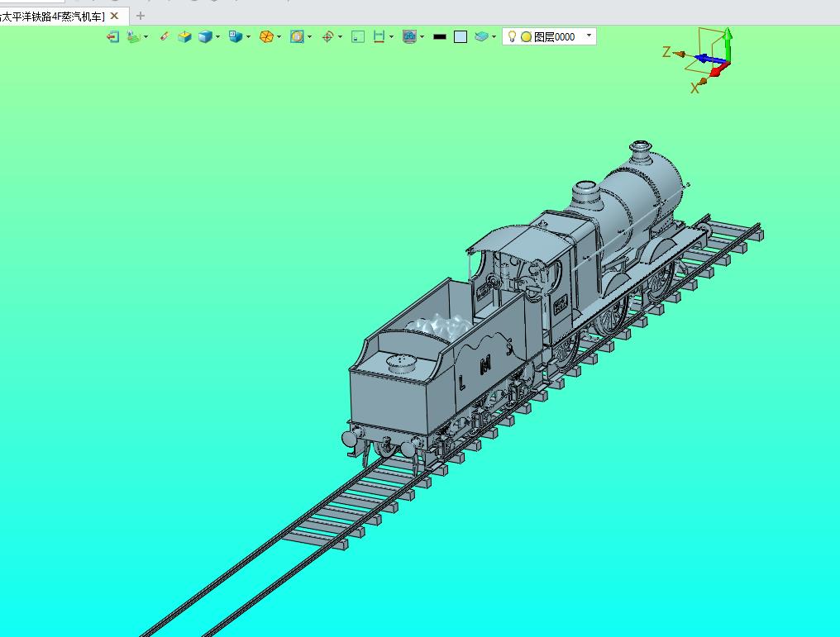840x637 pixels.
Task: Click the light blue color swatch
Action: pos(461,36)
